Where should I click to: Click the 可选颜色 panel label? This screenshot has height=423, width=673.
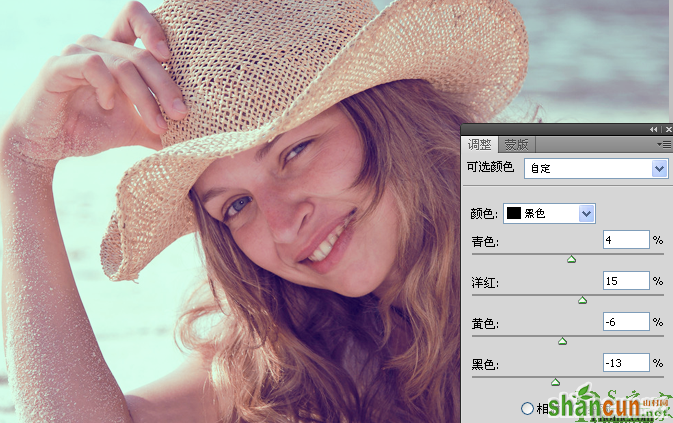(x=490, y=167)
